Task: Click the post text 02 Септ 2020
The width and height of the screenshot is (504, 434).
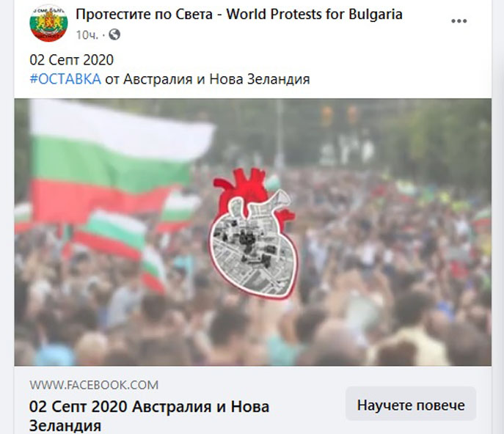Action: coord(72,60)
